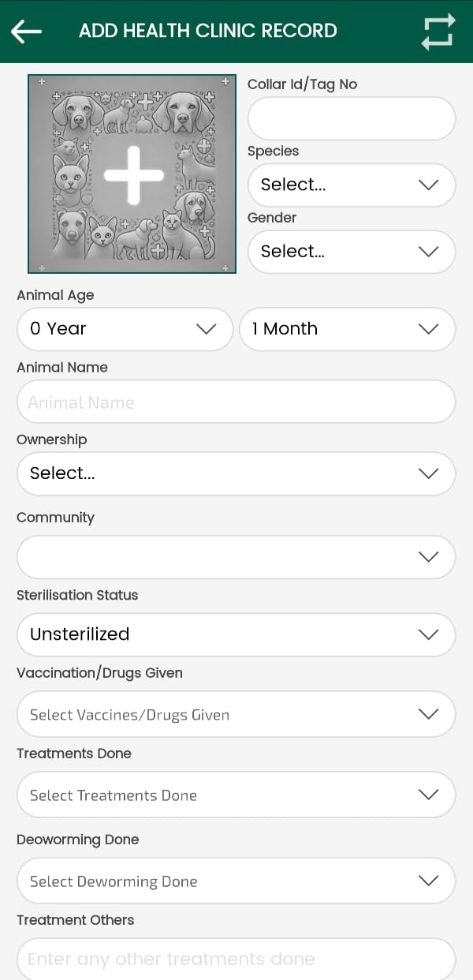Expand Select Treatments Done dropdown

(x=236, y=795)
